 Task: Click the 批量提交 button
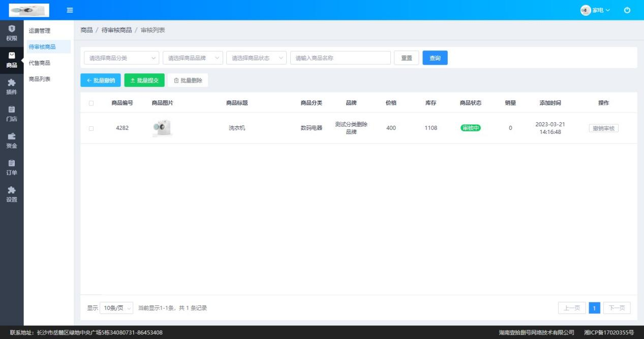click(144, 80)
